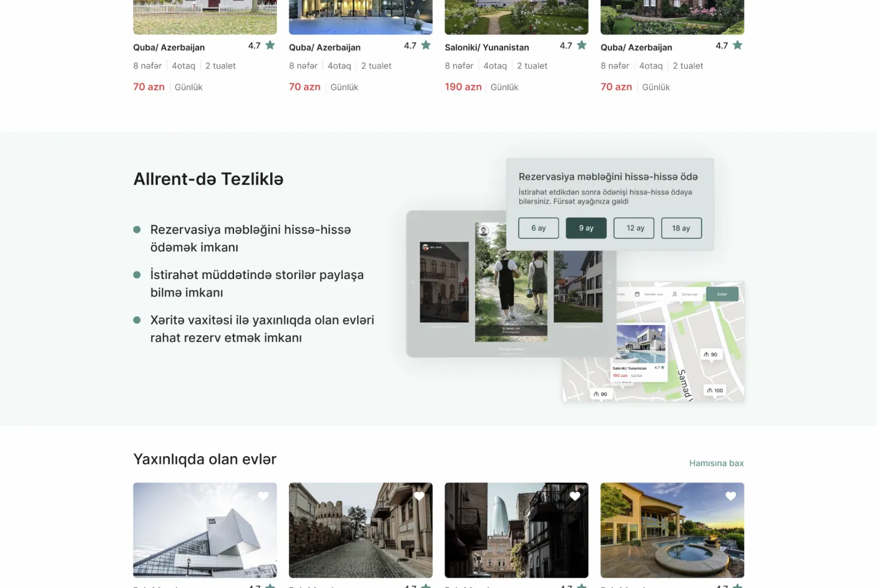This screenshot has width=877, height=588.
Task: Open the night pool listing photo
Action: tap(361, 17)
